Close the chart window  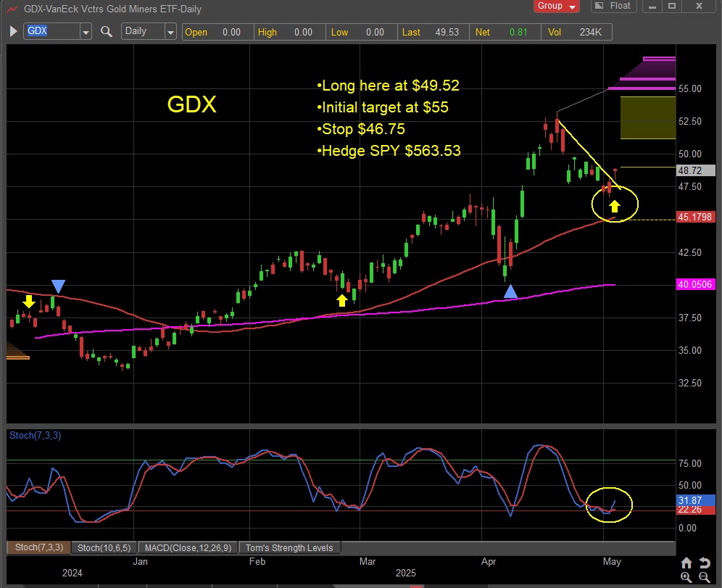(699, 7)
